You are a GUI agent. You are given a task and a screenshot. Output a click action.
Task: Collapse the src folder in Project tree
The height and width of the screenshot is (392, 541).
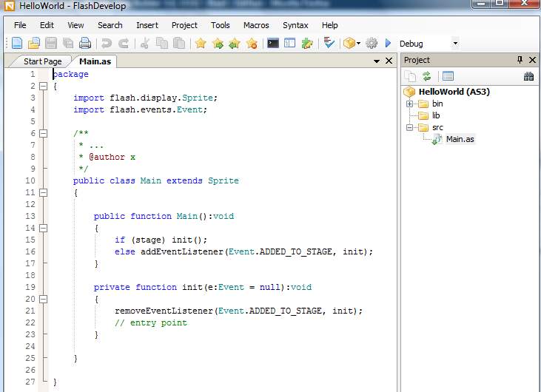point(409,127)
